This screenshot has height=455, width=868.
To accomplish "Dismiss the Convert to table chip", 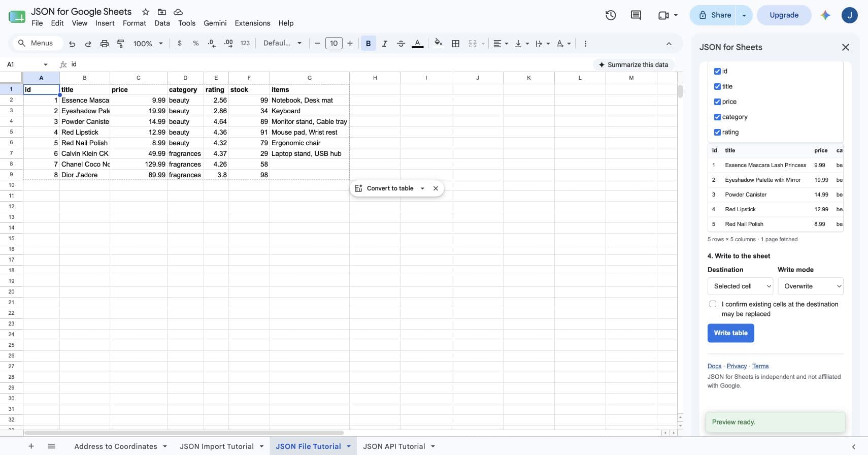I will (436, 188).
